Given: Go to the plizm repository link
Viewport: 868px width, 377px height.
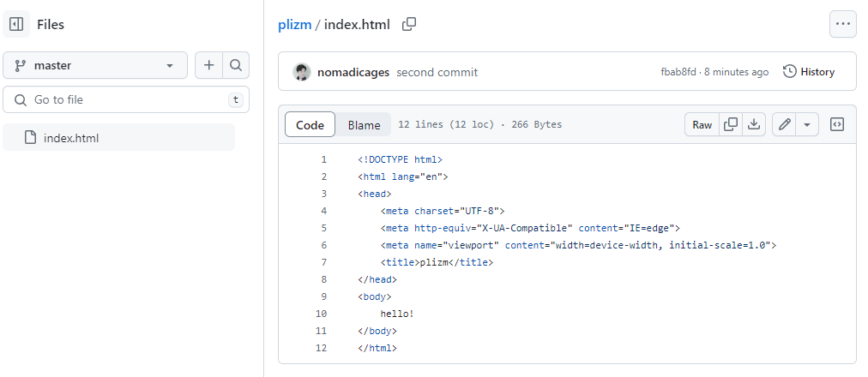Looking at the screenshot, I should pyautogui.click(x=294, y=25).
